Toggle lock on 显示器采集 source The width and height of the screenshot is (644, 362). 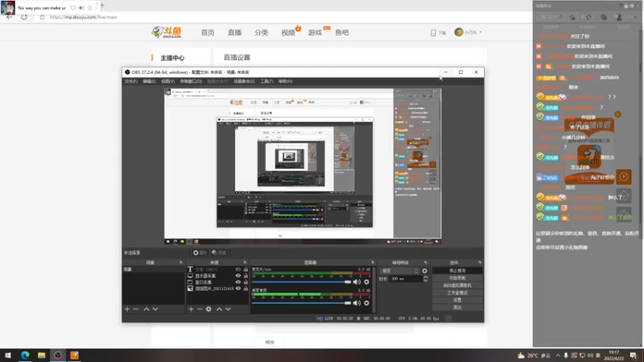(246, 276)
